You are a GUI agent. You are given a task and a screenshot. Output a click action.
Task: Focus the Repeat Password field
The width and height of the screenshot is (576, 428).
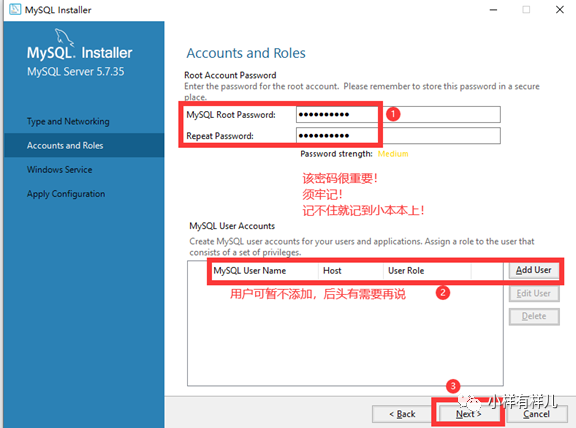[x=398, y=136]
